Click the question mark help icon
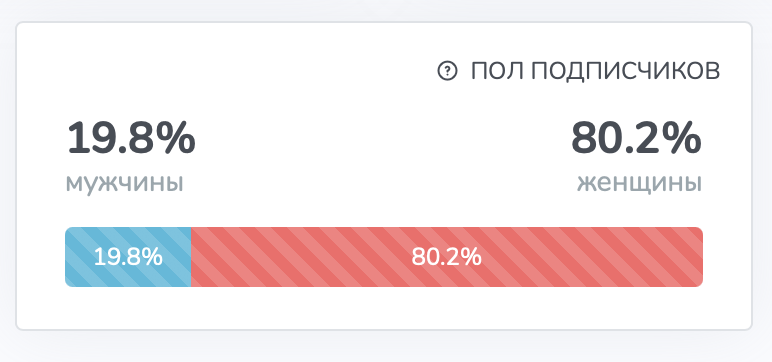 coord(447,71)
